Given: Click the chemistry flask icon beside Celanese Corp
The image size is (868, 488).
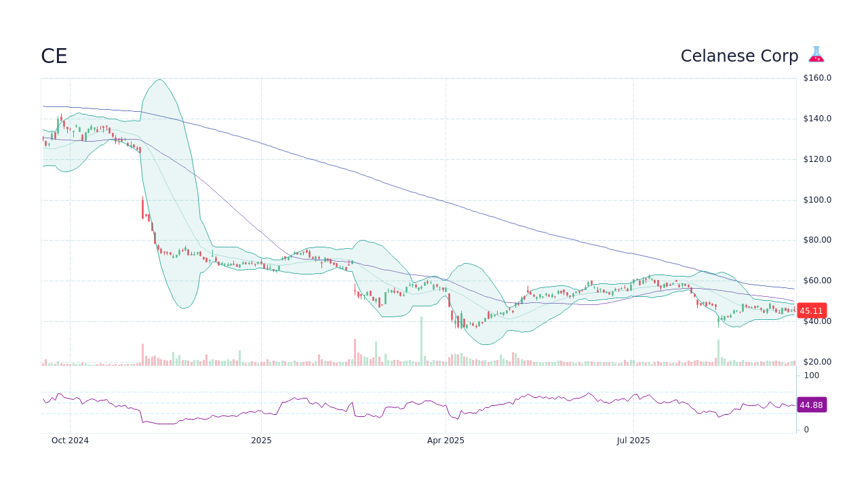Looking at the screenshot, I should (x=816, y=54).
